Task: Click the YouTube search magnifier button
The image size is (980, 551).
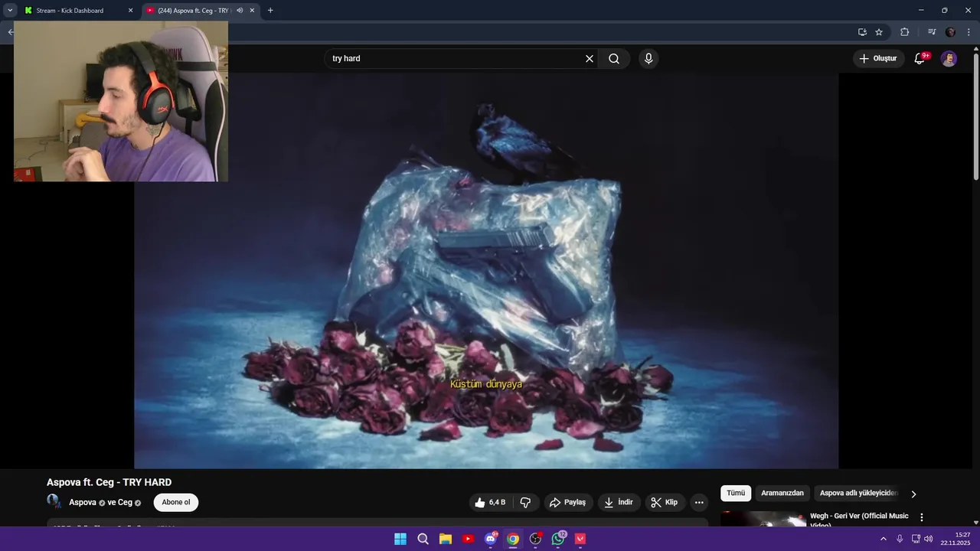Action: pyautogui.click(x=614, y=59)
